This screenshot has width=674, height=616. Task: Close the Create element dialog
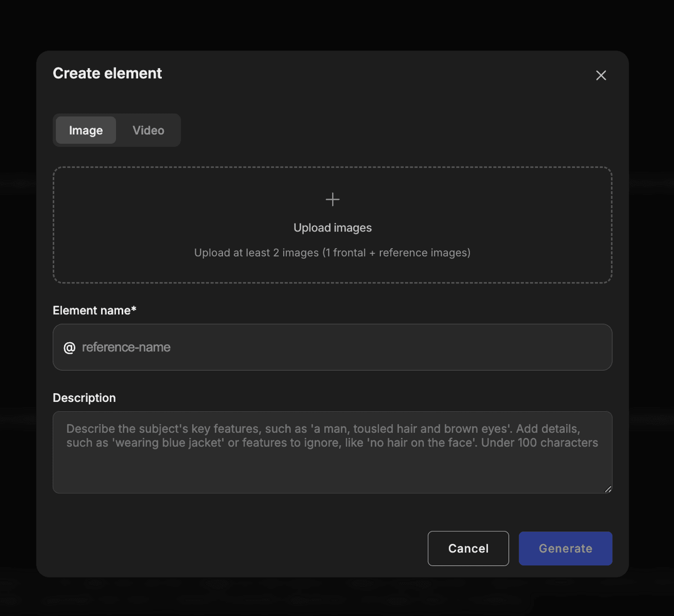coord(601,76)
